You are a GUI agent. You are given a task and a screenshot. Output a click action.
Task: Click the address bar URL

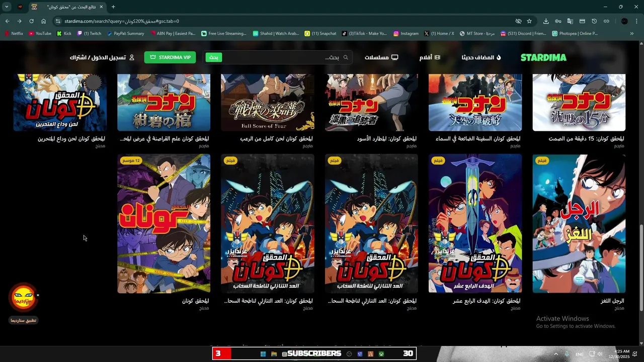click(x=122, y=21)
